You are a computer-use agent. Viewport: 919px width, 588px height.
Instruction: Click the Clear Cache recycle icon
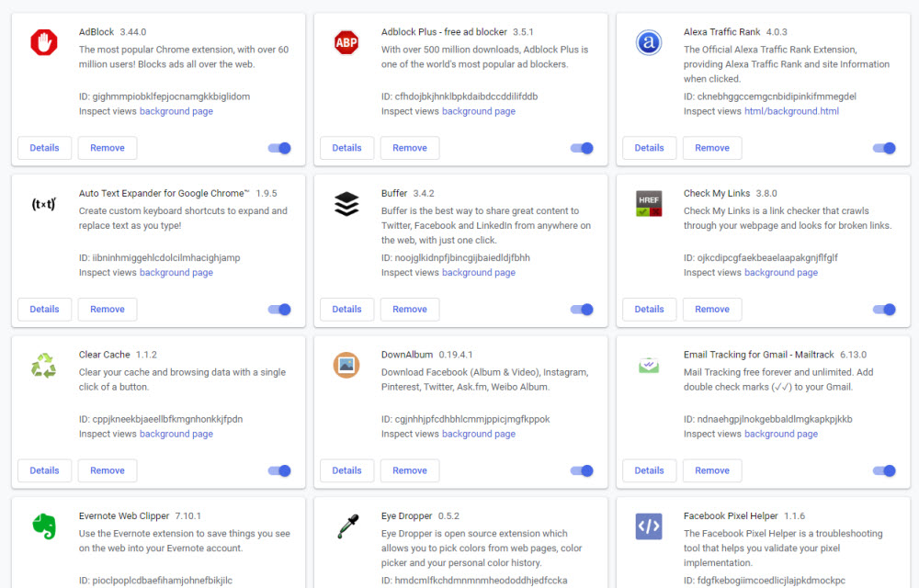pos(44,366)
